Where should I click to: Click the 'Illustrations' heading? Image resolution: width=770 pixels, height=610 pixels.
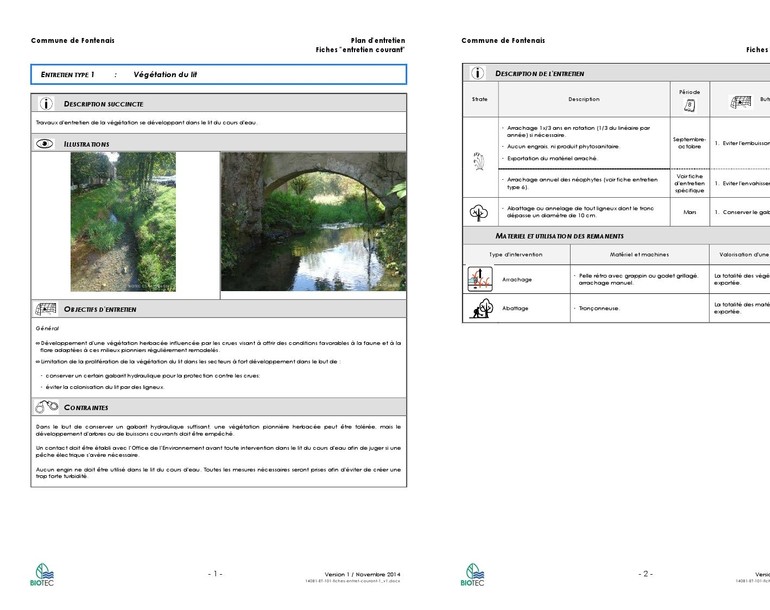coord(86,144)
